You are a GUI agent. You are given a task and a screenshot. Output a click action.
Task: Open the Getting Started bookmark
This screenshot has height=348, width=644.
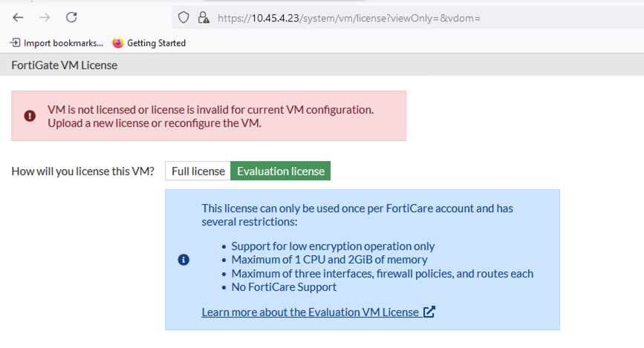click(x=149, y=43)
